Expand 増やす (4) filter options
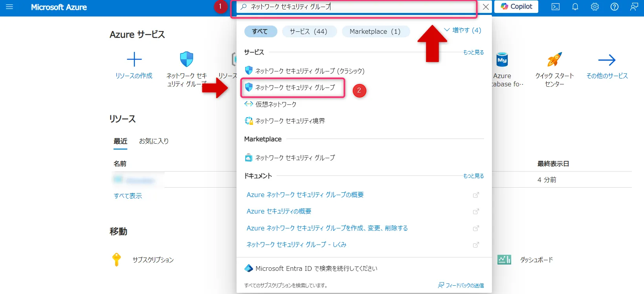Image resolution: width=644 pixels, height=294 pixels. [462, 30]
